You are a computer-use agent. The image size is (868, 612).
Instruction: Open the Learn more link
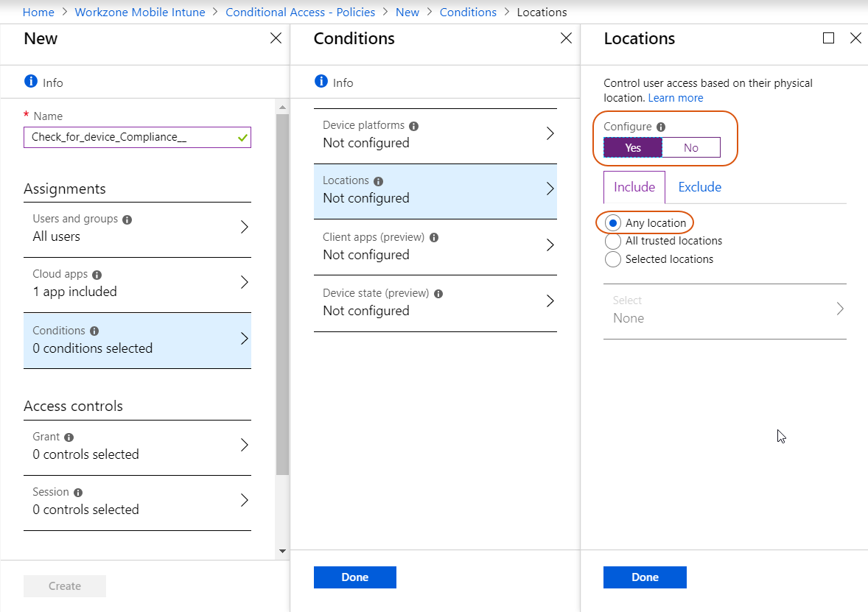click(676, 98)
